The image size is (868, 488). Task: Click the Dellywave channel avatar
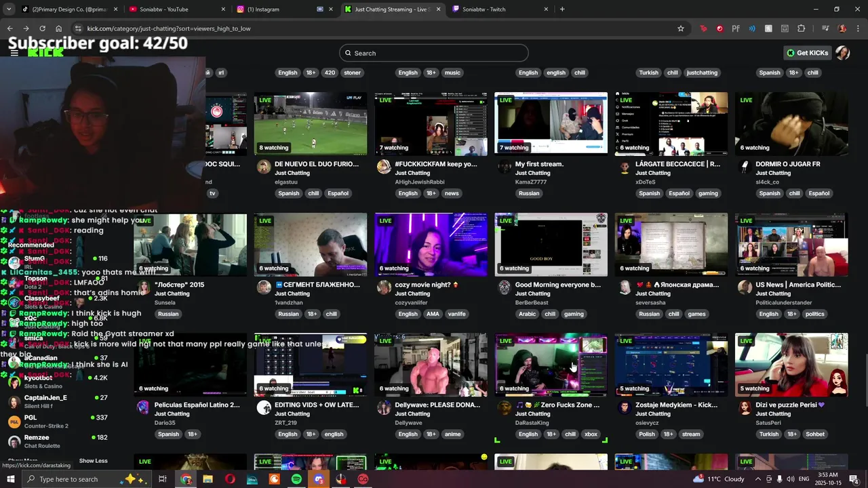pos(384,408)
